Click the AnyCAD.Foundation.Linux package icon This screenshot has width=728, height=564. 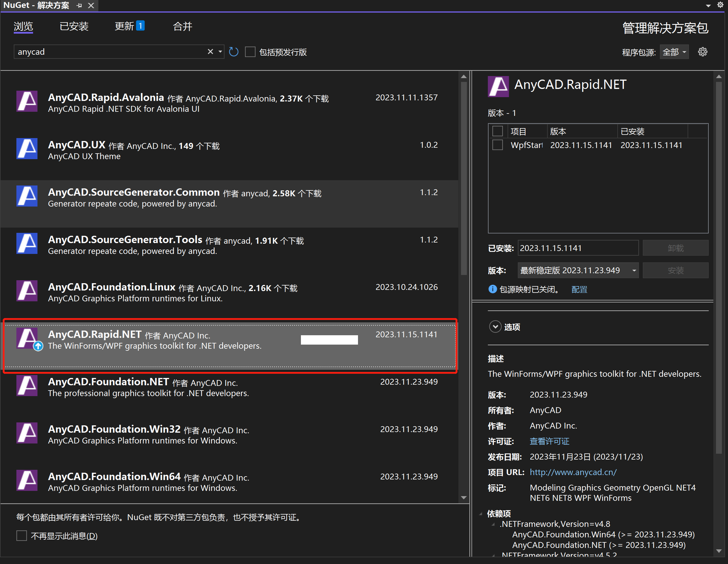[27, 290]
